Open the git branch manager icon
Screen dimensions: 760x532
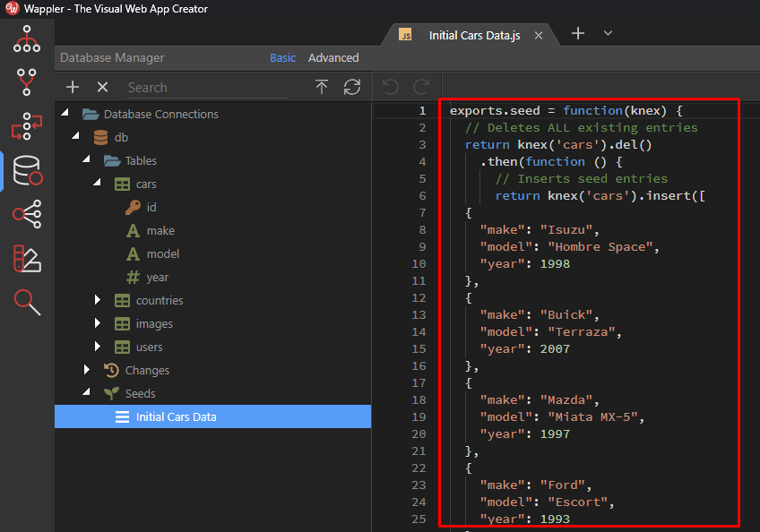(27, 82)
